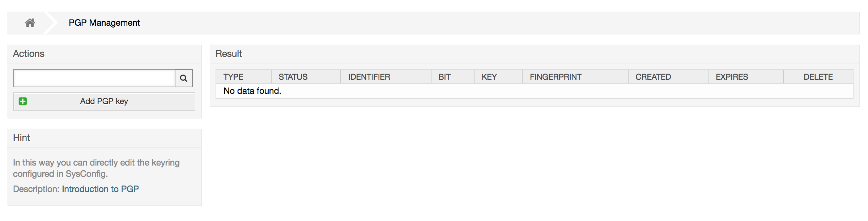Image resolution: width=868 pixels, height=221 pixels.
Task: Sort results by the STATUS column header
Action: 293,77
